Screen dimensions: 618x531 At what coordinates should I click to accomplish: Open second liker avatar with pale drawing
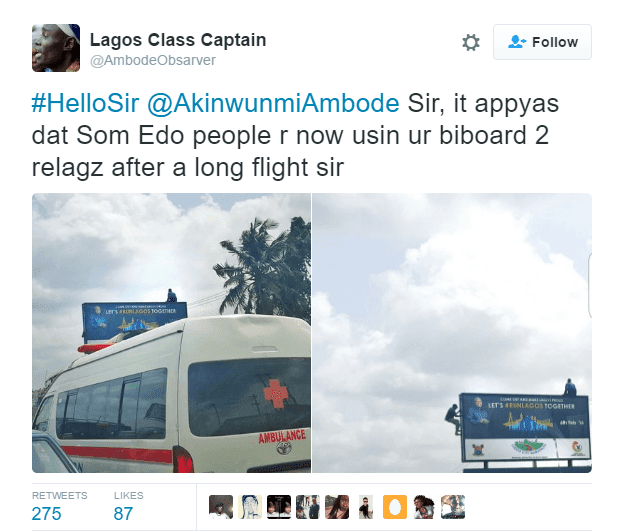(250, 507)
